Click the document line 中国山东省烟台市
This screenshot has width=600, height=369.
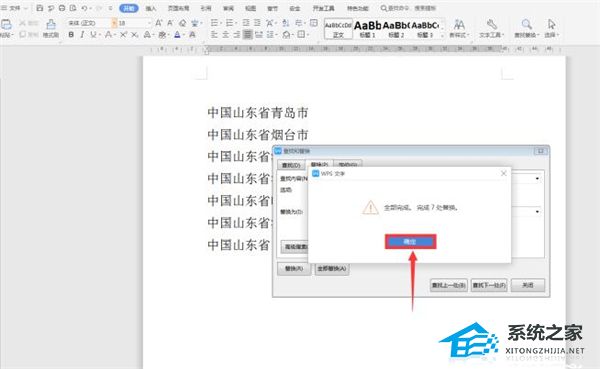pos(258,135)
